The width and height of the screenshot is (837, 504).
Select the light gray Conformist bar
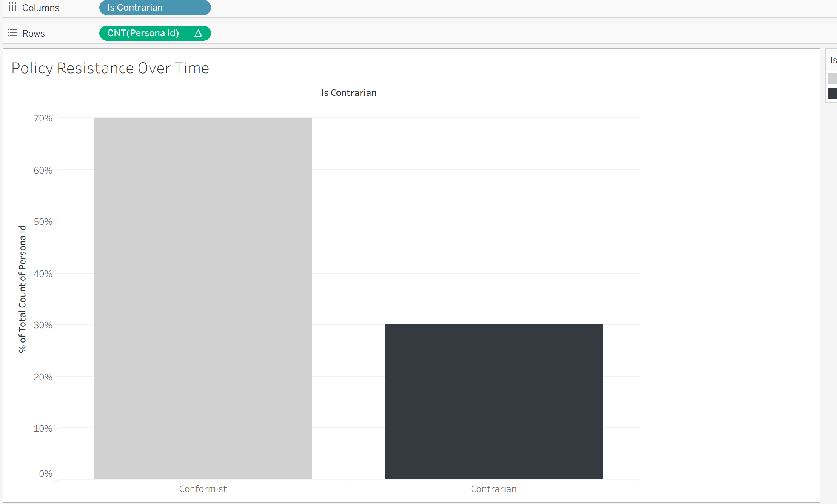[x=203, y=298]
